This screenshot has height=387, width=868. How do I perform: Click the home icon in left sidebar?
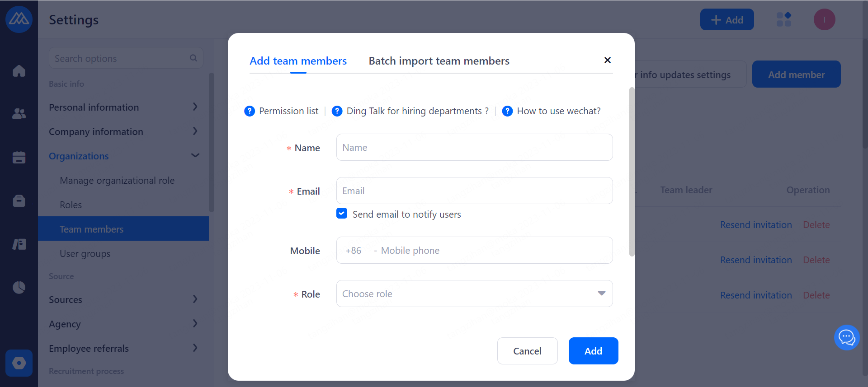pyautogui.click(x=19, y=71)
